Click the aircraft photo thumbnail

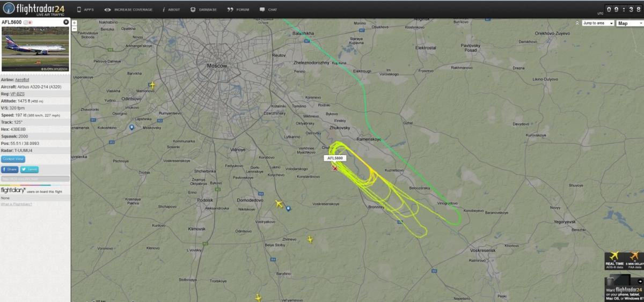click(x=35, y=49)
